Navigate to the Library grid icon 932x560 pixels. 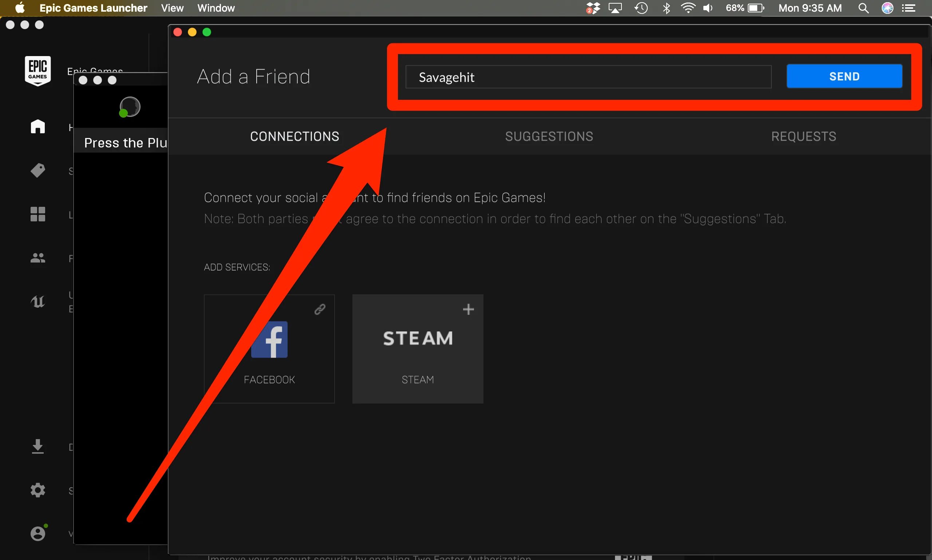pos(38,214)
